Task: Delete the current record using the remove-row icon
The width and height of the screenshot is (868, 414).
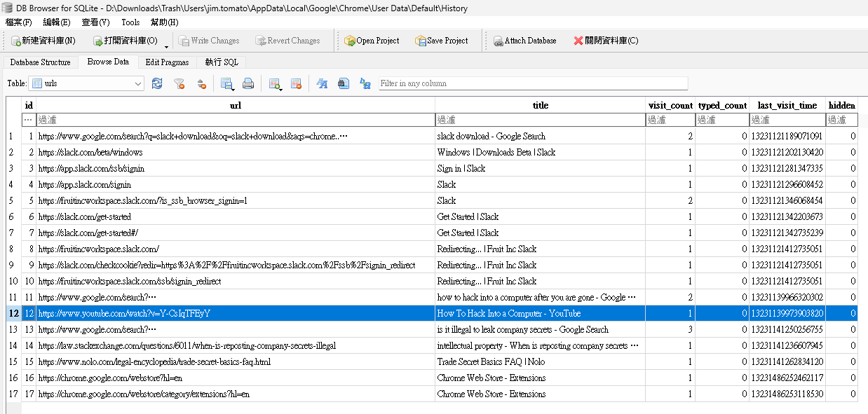Action: pyautogui.click(x=296, y=83)
